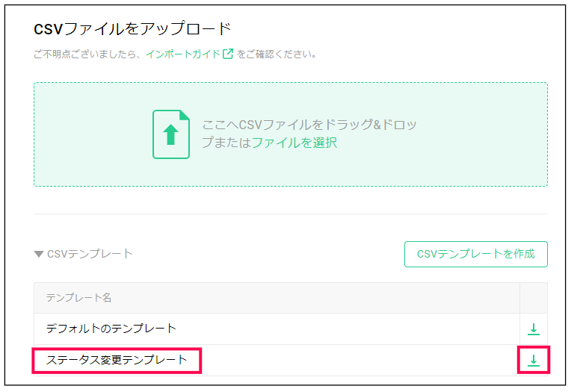This screenshot has width=583, height=392.
Task: Click the をご確認ください text after guide link
Action: click(277, 55)
